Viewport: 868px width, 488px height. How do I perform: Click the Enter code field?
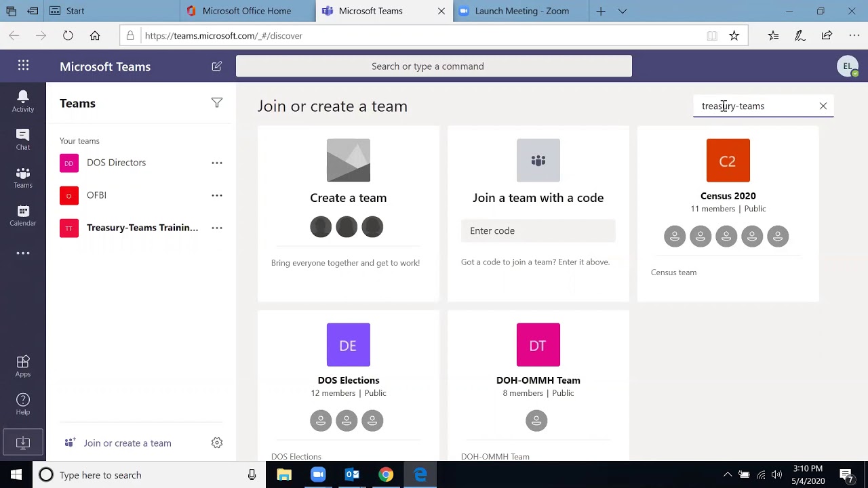tap(538, 231)
